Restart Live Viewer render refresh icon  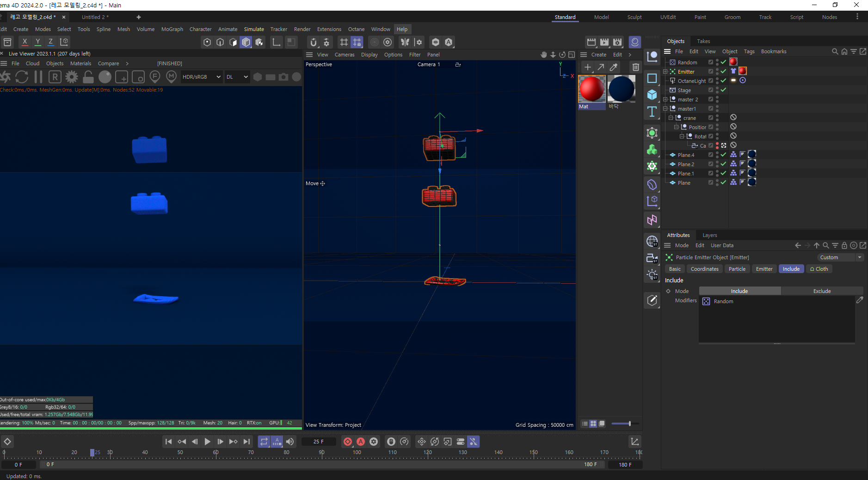tap(22, 77)
